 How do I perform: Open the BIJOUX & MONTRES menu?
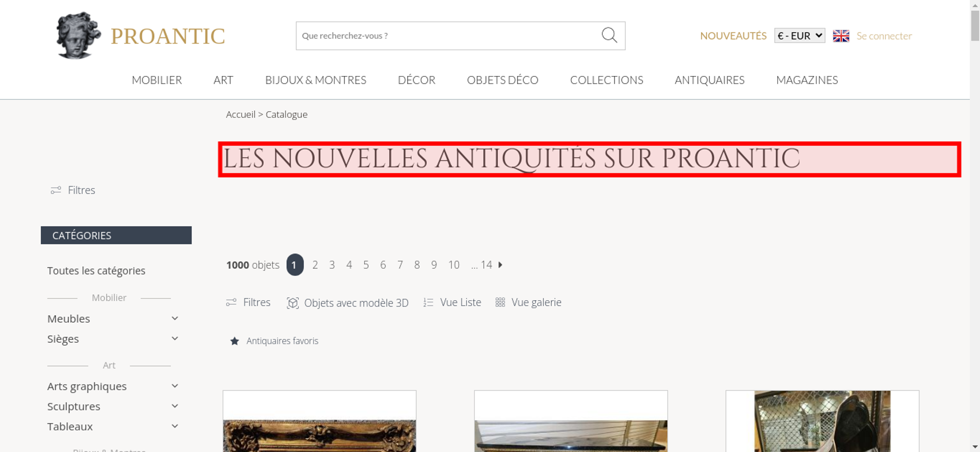point(316,80)
